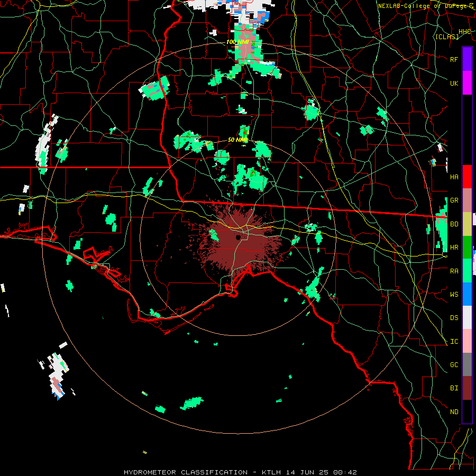This screenshot has width=476, height=476.
Task: Click the UK legend label
Action: click(x=454, y=83)
